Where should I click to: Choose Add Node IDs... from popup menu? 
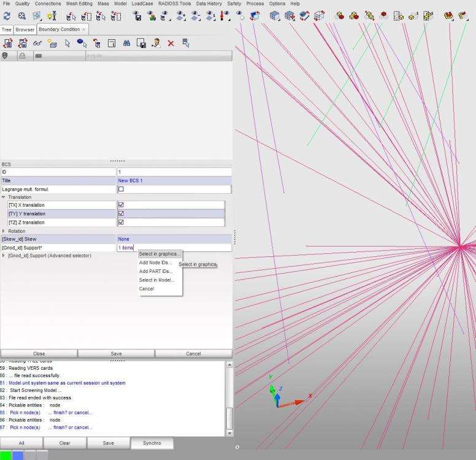155,263
